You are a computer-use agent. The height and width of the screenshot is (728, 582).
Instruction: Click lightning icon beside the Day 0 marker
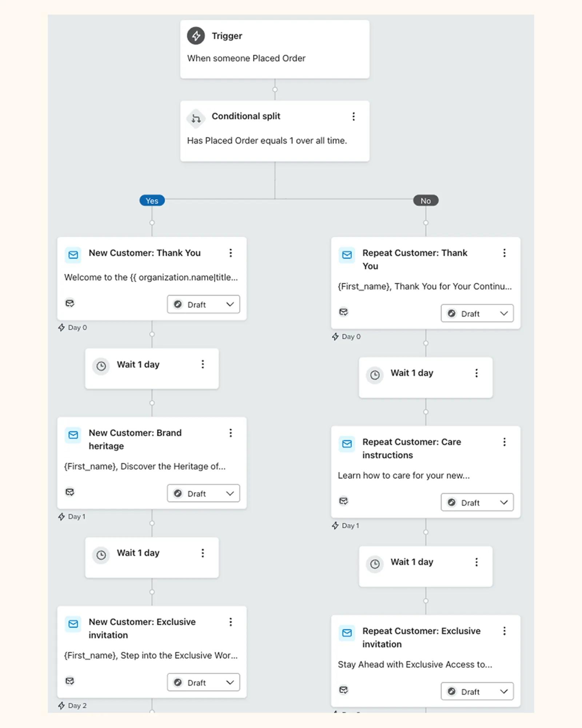[x=61, y=327]
